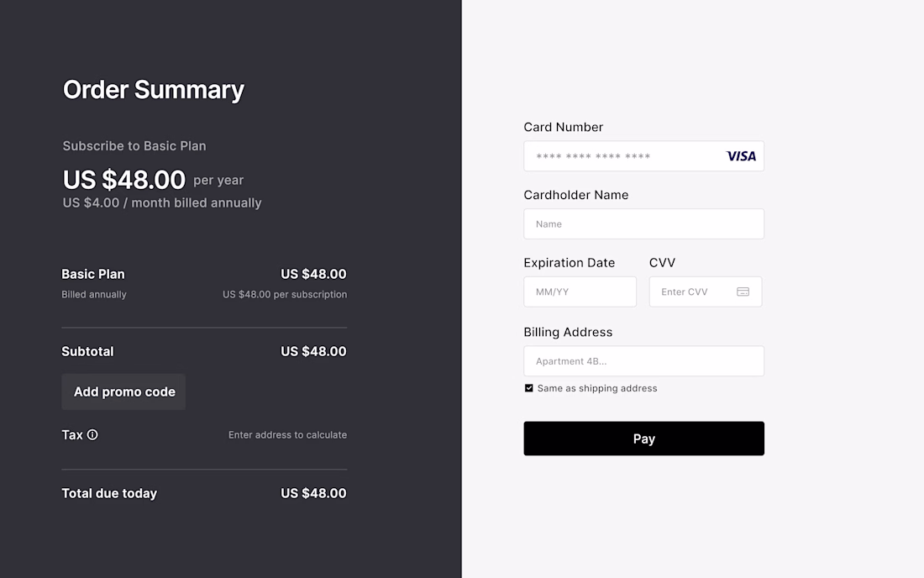924x578 pixels.
Task: Open the Tax info tooltip icon
Action: (92, 434)
